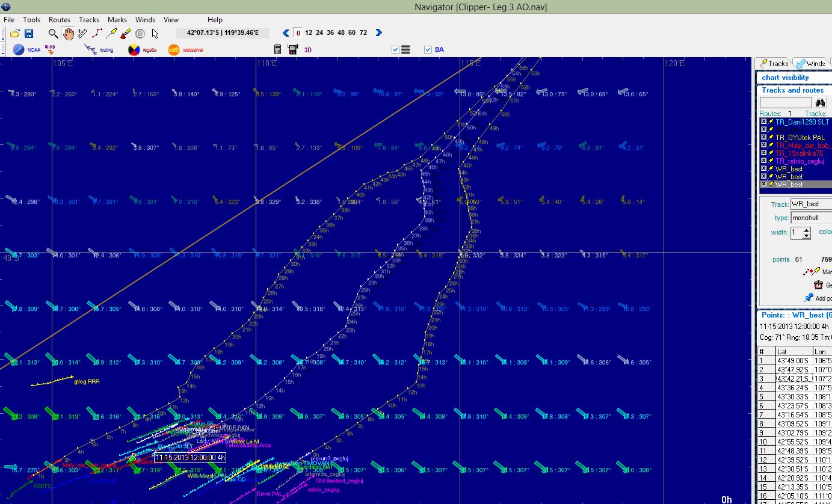Screen dimensions: 832x504
Task: Select the 36 hour forecast step
Action: coord(330,33)
